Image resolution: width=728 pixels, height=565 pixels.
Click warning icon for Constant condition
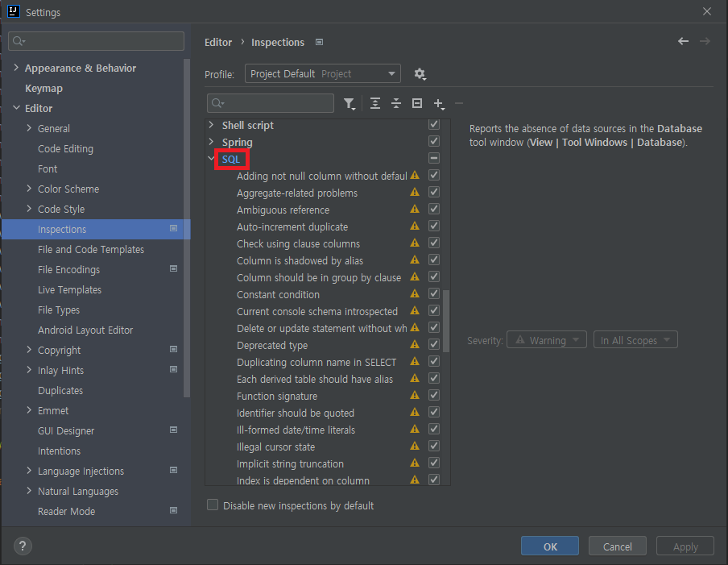[x=415, y=293]
